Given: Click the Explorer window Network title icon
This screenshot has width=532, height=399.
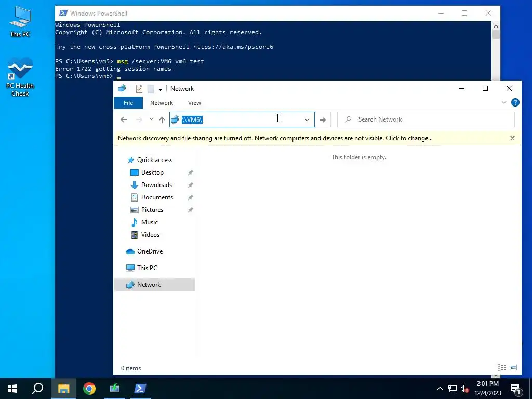Looking at the screenshot, I should pos(122,89).
